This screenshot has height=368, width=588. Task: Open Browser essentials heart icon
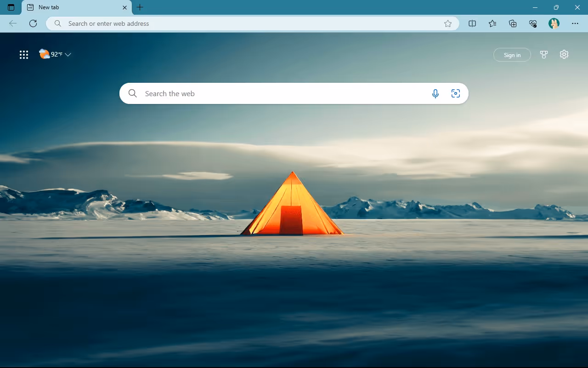tap(533, 23)
